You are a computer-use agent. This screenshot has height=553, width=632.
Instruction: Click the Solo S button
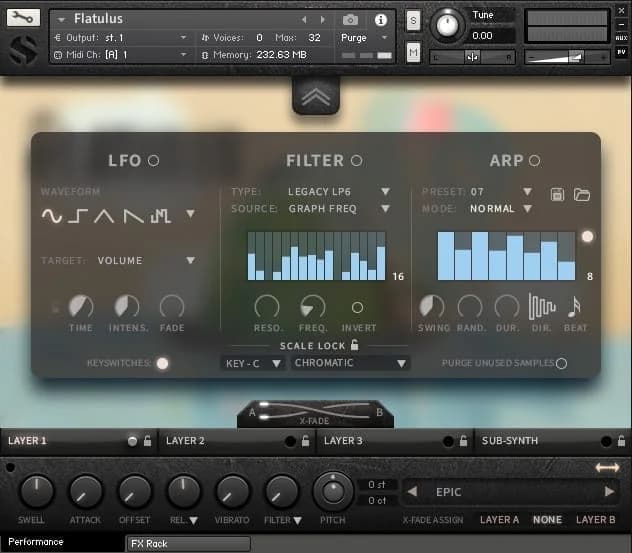[413, 20]
